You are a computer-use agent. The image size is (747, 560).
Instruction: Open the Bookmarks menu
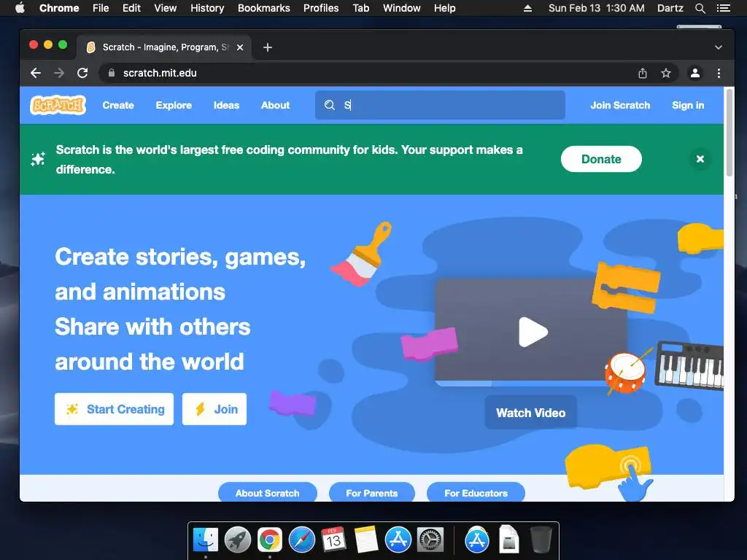click(264, 8)
